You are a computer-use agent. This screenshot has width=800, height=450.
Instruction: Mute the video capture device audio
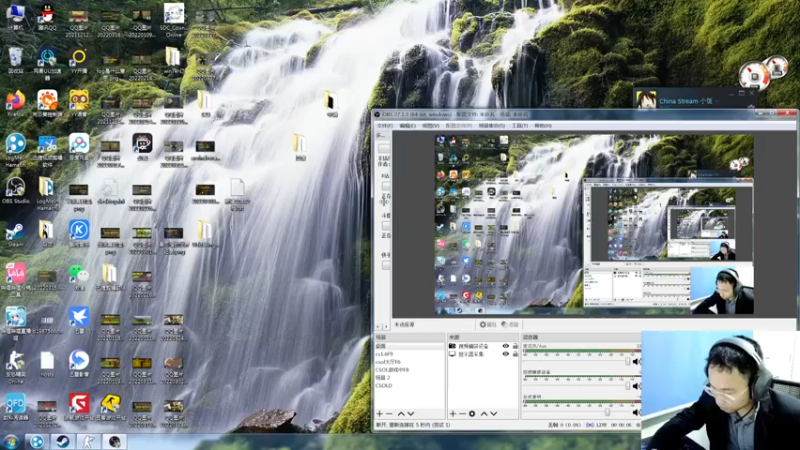(636, 386)
